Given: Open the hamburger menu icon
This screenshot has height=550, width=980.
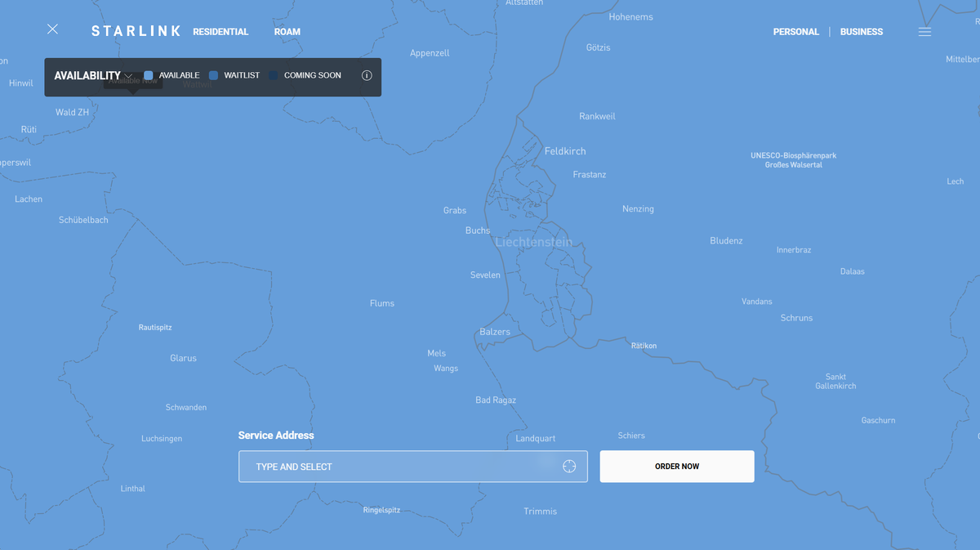Looking at the screenshot, I should click(x=924, y=32).
